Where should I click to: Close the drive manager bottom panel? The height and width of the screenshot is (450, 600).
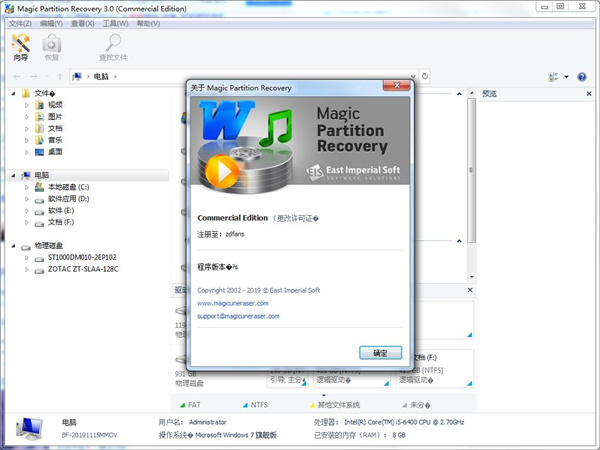coord(470,290)
